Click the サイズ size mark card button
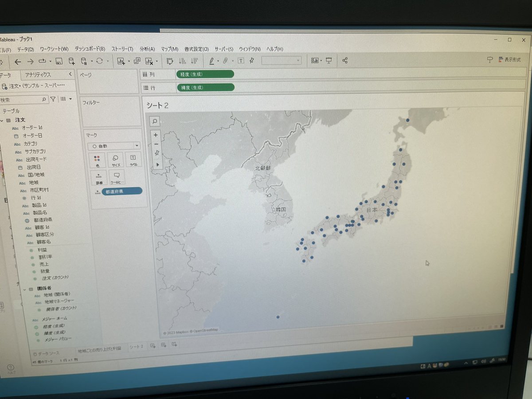 coord(115,160)
